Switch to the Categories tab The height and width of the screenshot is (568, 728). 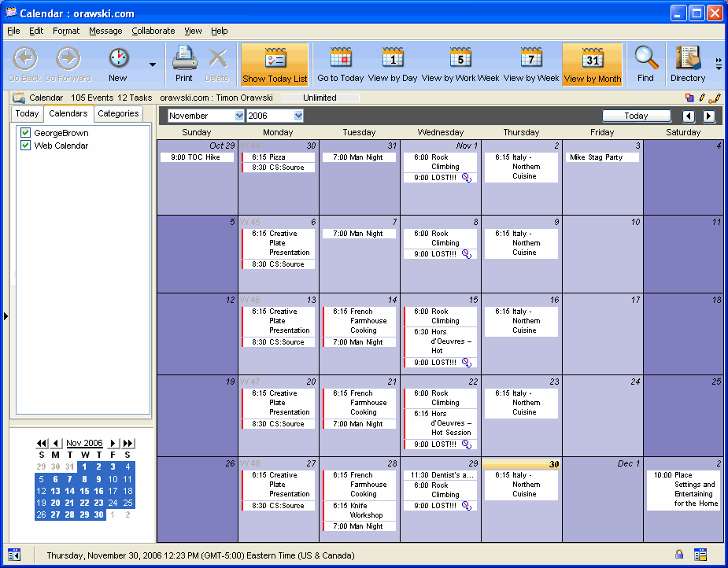click(x=118, y=113)
